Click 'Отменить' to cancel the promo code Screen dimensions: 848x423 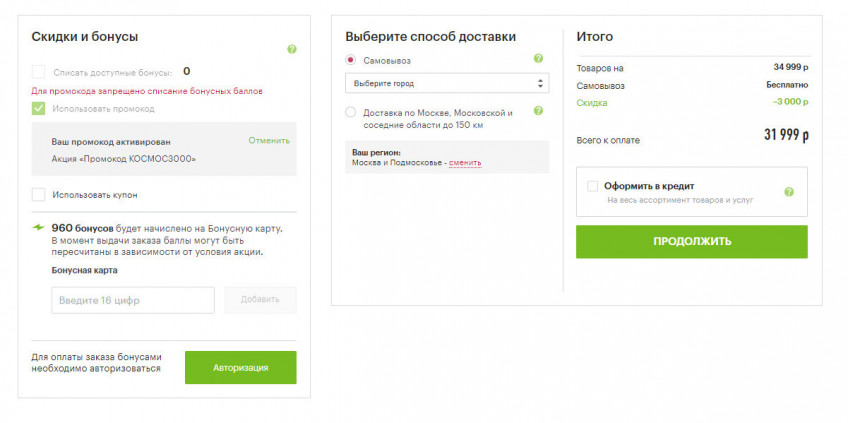tap(268, 141)
